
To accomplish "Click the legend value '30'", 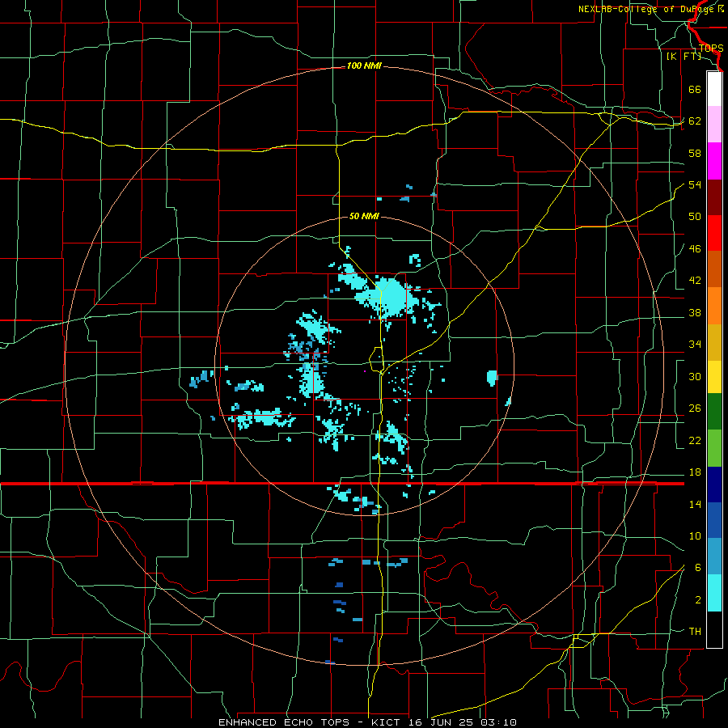I will coord(695,376).
